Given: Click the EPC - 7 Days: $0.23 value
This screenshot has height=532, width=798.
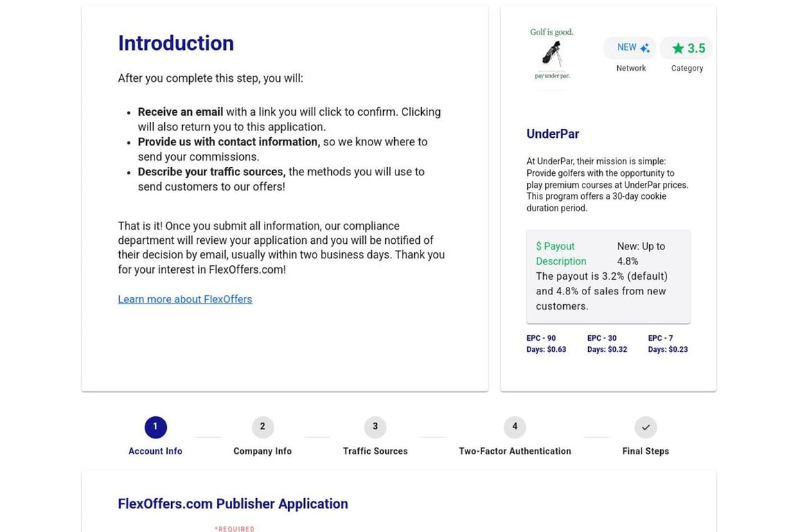Looking at the screenshot, I should tap(668, 344).
